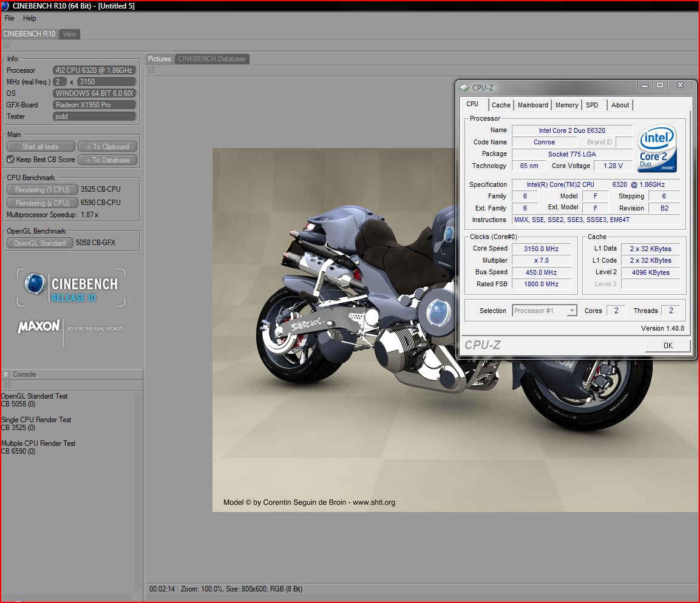Minimize the CPU-Z window

(644, 85)
